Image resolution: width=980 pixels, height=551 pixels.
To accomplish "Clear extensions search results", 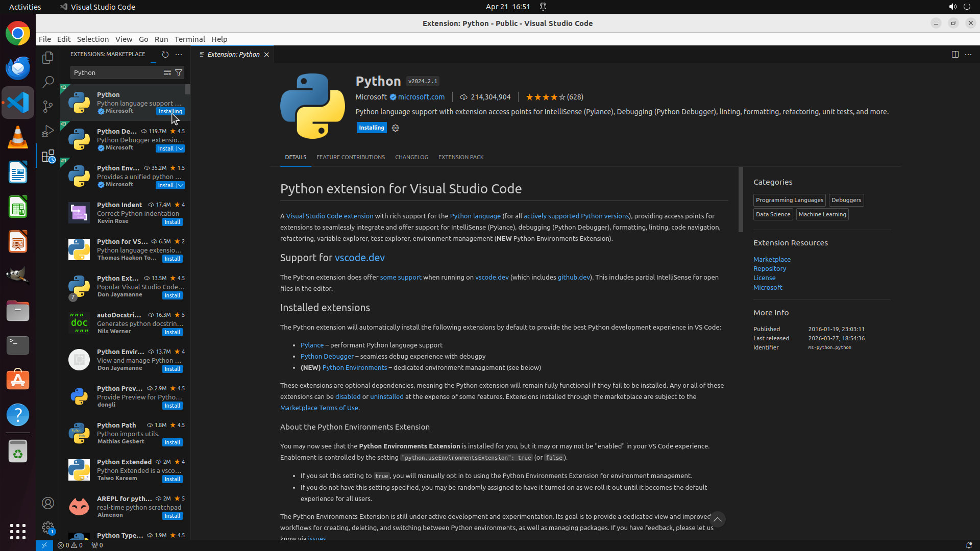I will pyautogui.click(x=167, y=72).
